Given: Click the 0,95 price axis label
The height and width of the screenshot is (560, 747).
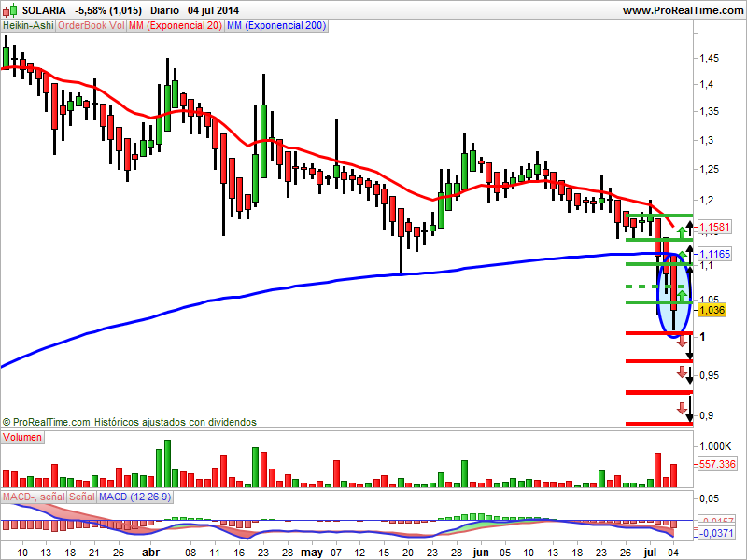Looking at the screenshot, I should [x=710, y=375].
